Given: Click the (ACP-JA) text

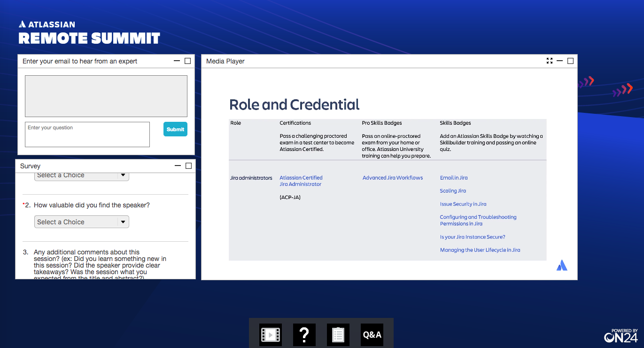Looking at the screenshot, I should pyautogui.click(x=290, y=198).
